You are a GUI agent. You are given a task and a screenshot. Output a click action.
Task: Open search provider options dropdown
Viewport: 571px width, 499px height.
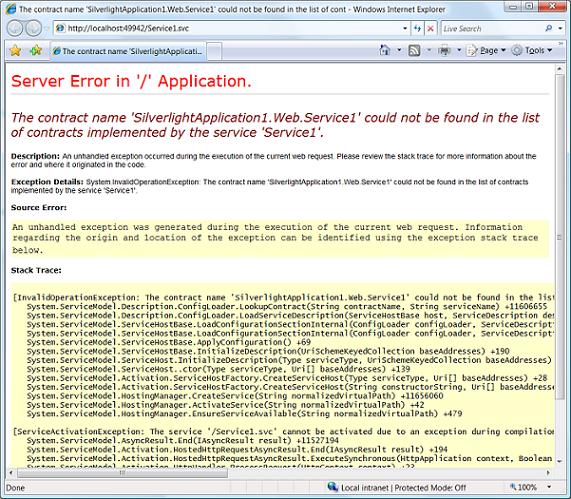(560, 28)
